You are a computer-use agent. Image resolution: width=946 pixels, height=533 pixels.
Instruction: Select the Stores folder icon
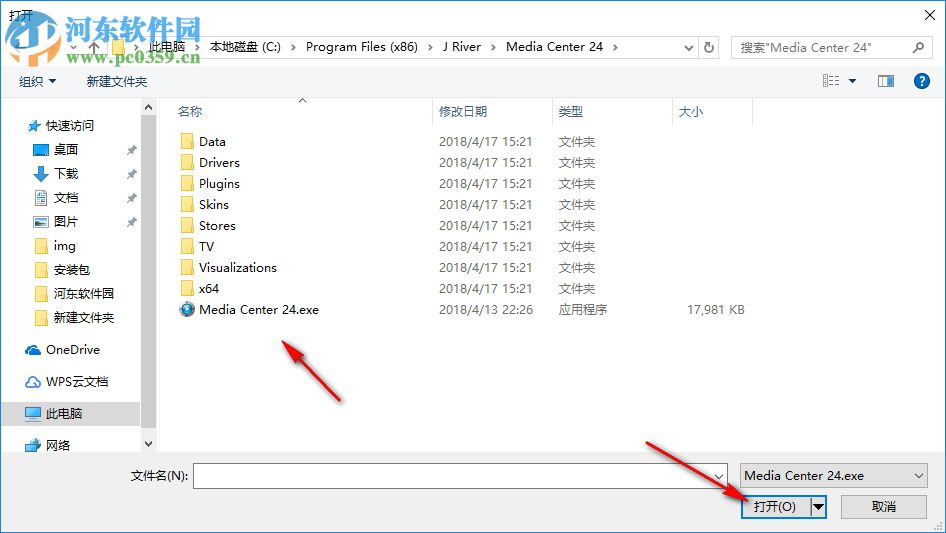187,225
